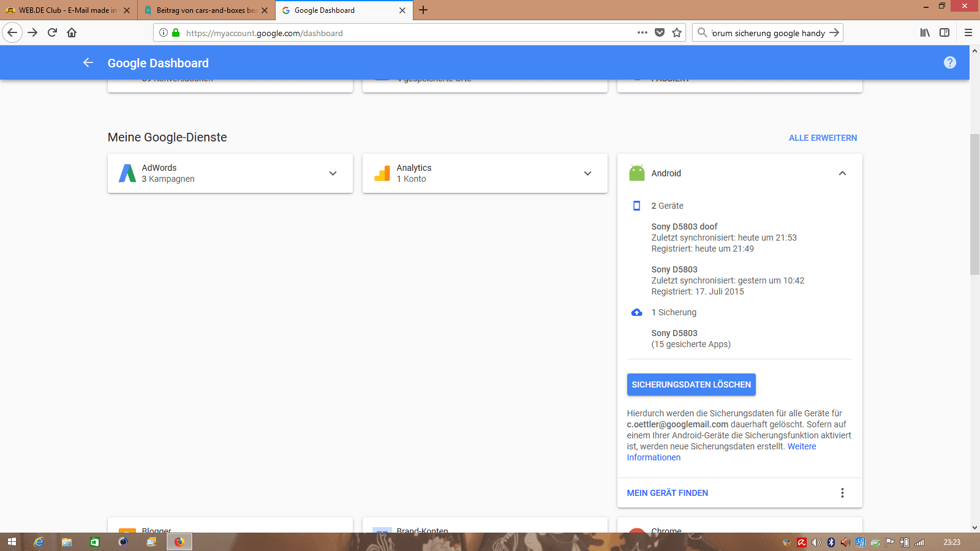Expand the Analytics card
Image resolution: width=980 pixels, height=551 pixels.
coord(587,173)
